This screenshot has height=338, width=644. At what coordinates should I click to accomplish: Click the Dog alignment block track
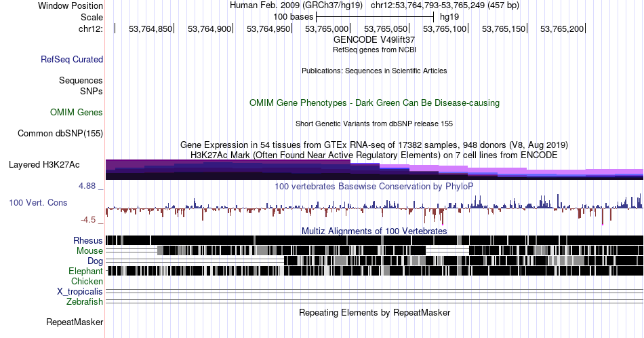(374, 261)
